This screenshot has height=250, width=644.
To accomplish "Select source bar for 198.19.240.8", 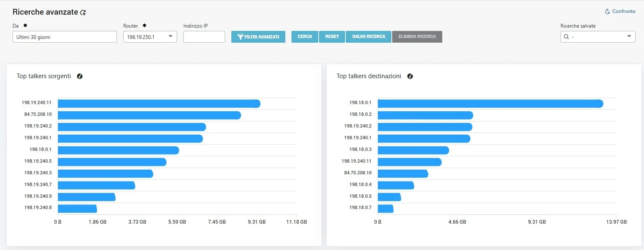I will click(77, 209).
